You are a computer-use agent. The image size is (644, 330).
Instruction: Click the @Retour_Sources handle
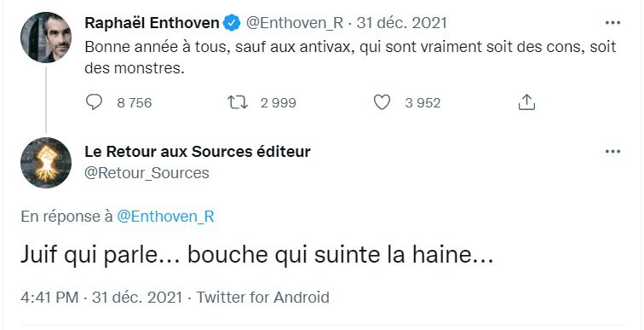click(x=147, y=173)
